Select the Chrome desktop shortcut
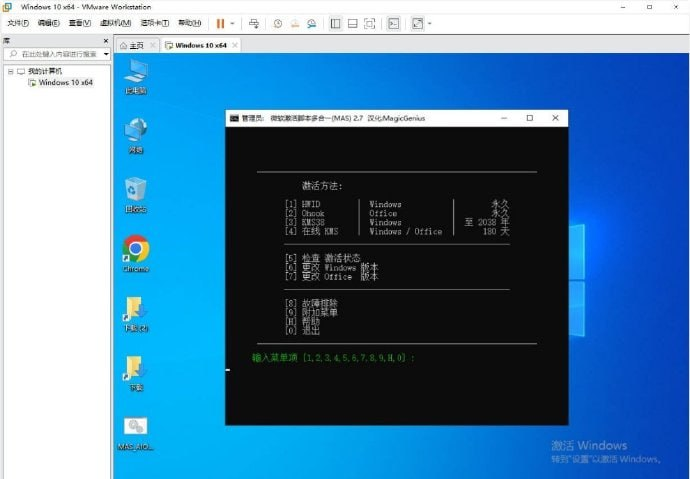Screen dimensions: 690x479 tap(136, 254)
